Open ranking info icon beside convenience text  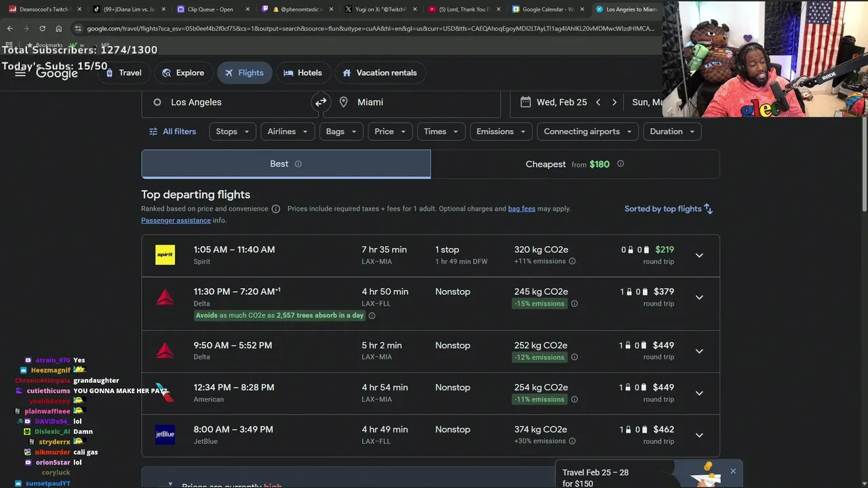276,209
